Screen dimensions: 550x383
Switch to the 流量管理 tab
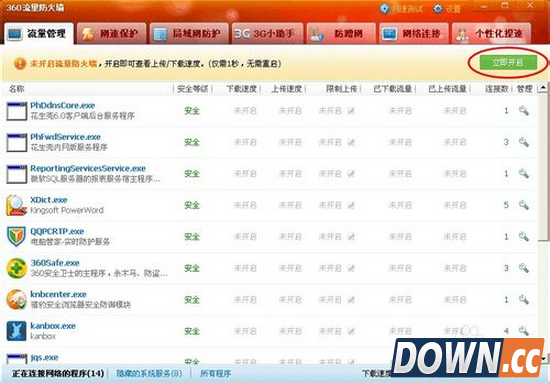39,34
